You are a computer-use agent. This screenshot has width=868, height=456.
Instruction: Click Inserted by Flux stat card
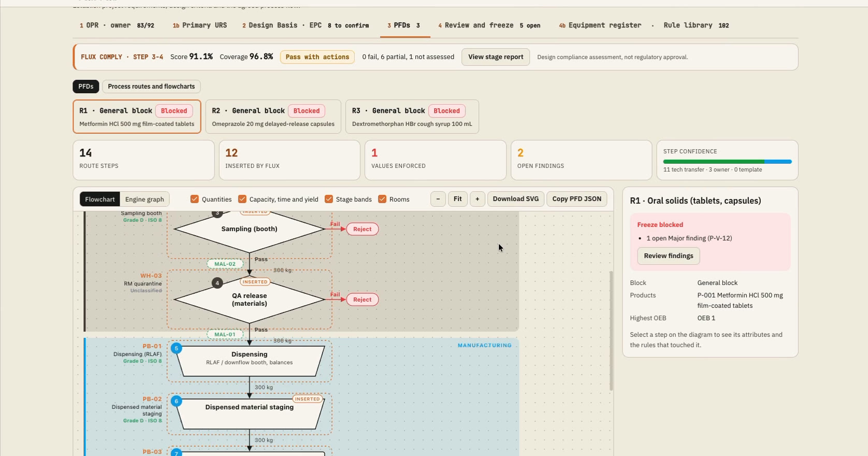(290, 160)
